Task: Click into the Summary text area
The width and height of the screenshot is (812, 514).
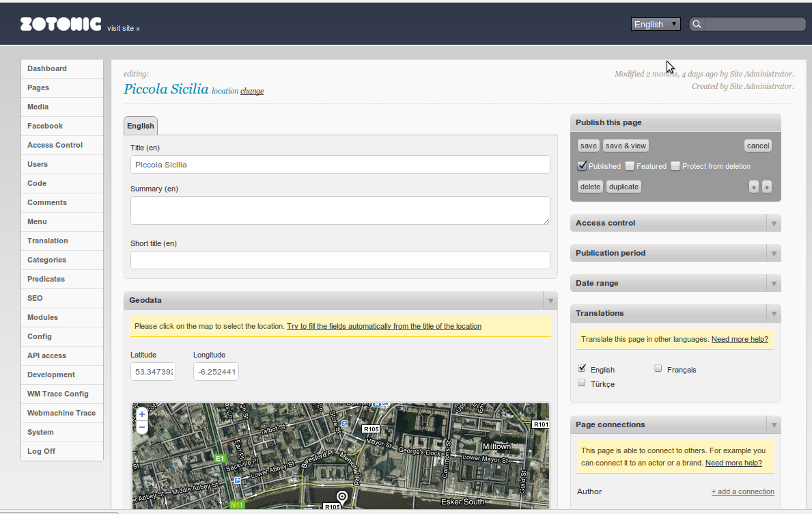Action: [x=340, y=211]
